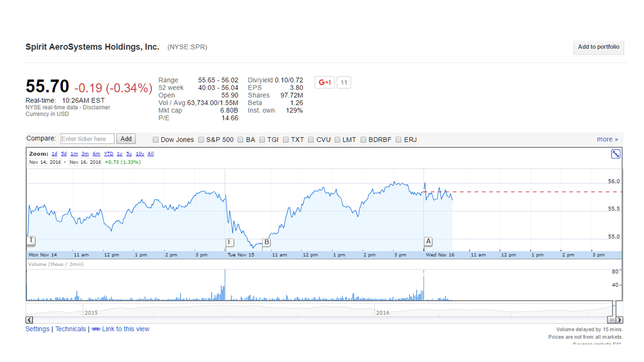This screenshot has width=644, height=362.
Task: Click the Nov 16, 2016 end date field
Action: [85, 162]
